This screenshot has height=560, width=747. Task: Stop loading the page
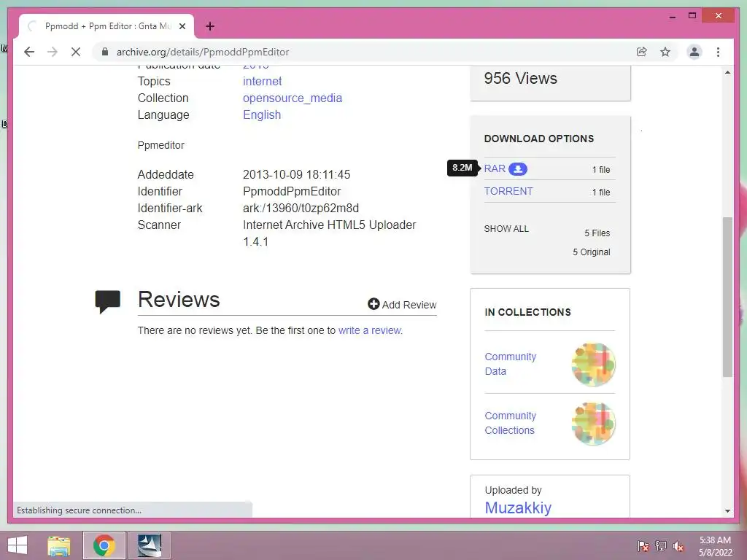76,52
